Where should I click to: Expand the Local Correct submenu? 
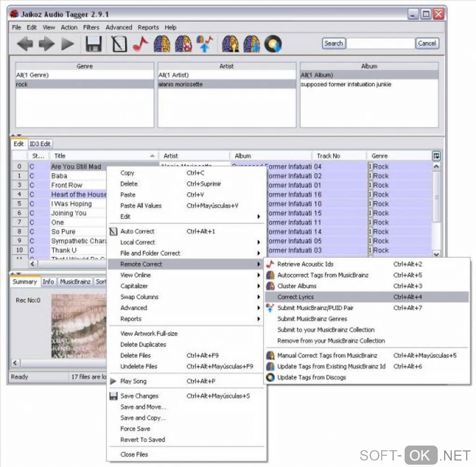pyautogui.click(x=259, y=242)
